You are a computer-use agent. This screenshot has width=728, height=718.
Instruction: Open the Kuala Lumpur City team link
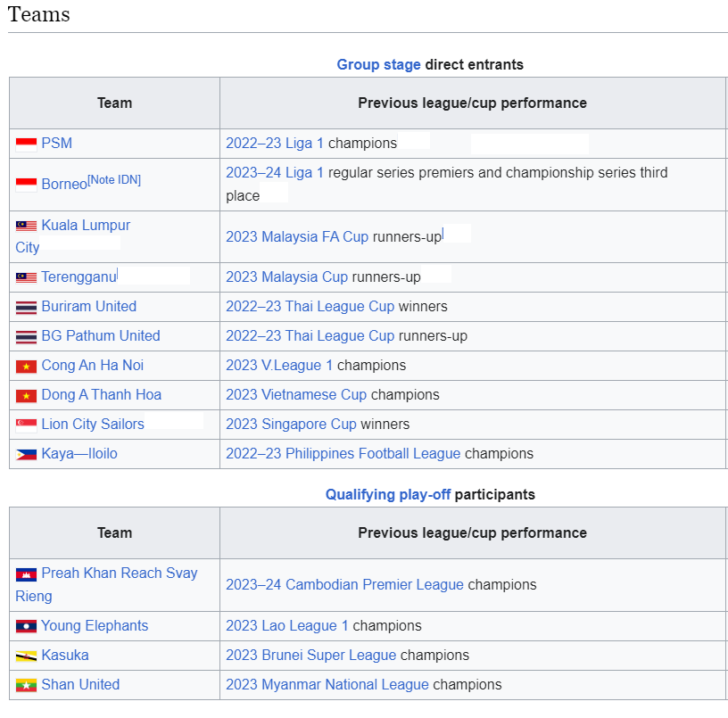point(73,236)
